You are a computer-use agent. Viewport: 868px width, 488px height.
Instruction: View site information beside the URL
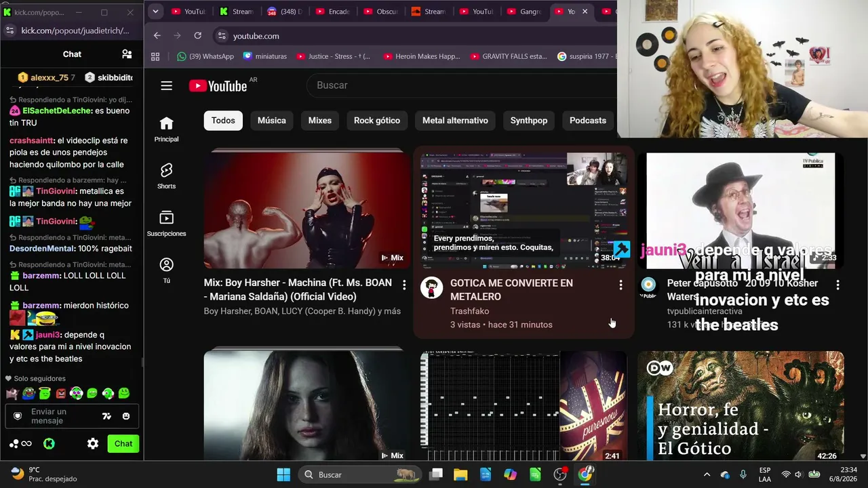(x=221, y=36)
